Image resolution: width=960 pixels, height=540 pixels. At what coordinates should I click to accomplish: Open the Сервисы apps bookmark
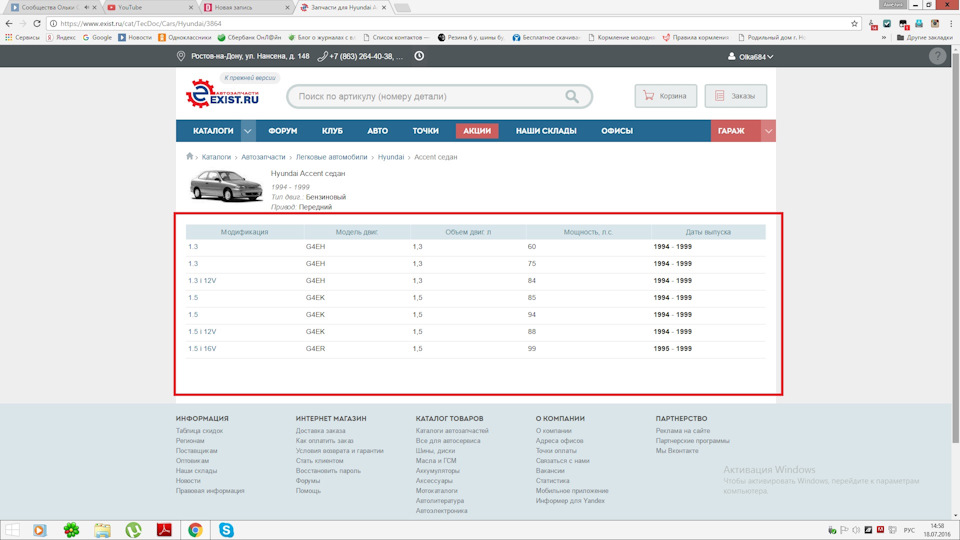tap(23, 37)
